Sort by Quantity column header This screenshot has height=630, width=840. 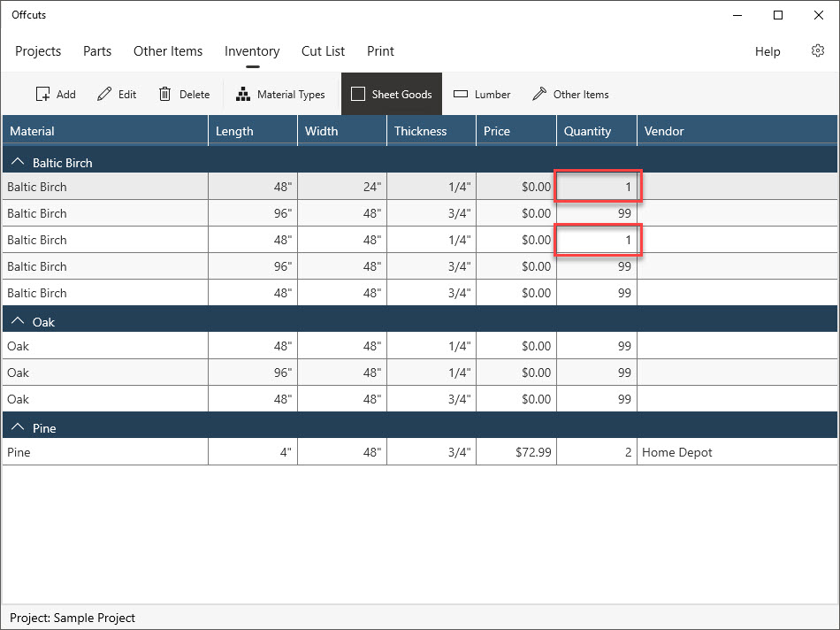coord(597,131)
